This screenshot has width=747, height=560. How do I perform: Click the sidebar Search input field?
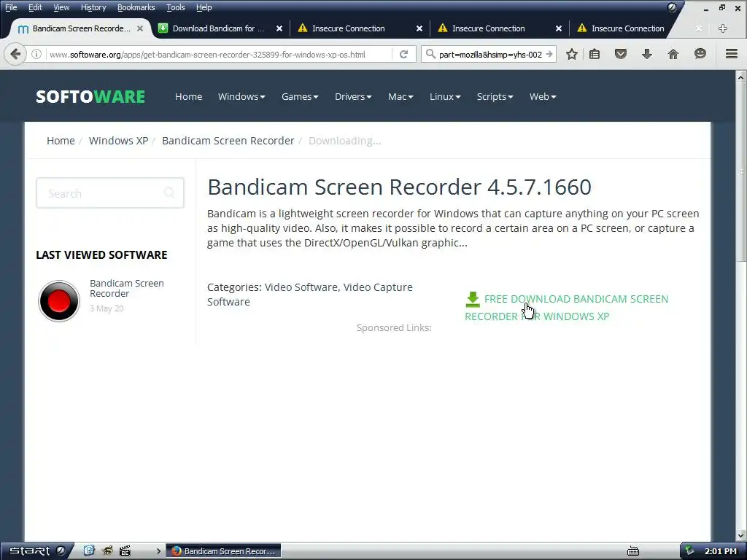(x=110, y=192)
